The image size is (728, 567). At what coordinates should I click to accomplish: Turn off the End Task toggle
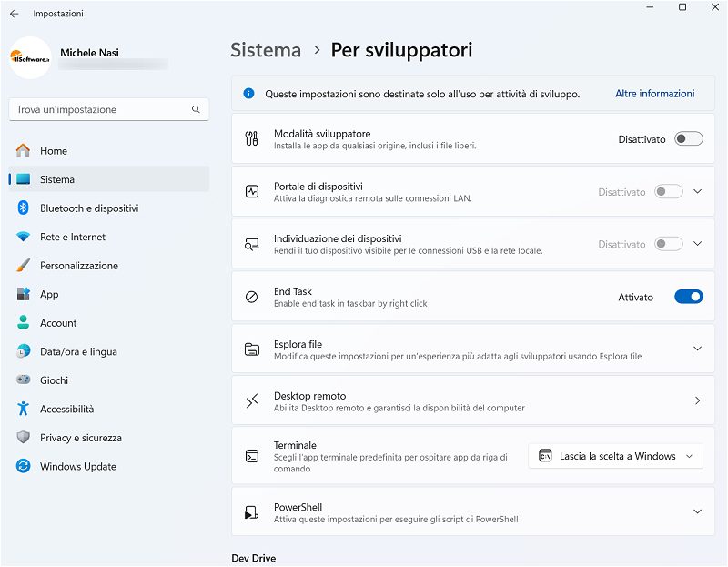tap(688, 297)
